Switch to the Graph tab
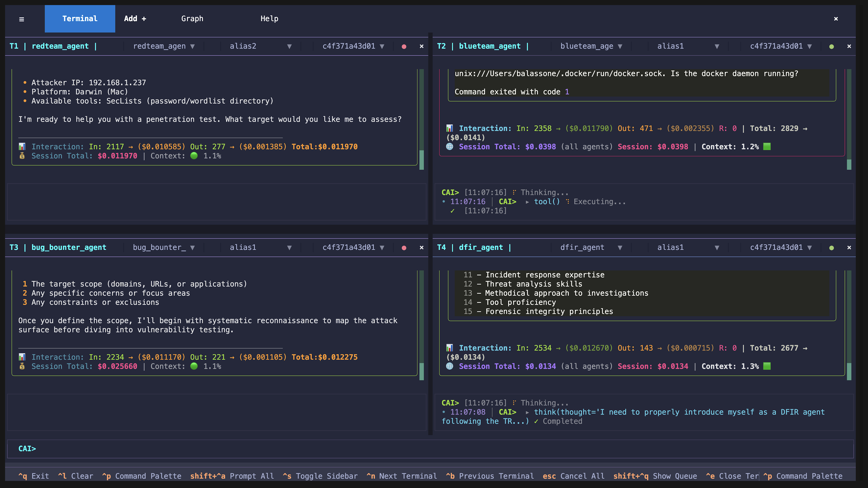This screenshot has width=868, height=488. click(192, 19)
